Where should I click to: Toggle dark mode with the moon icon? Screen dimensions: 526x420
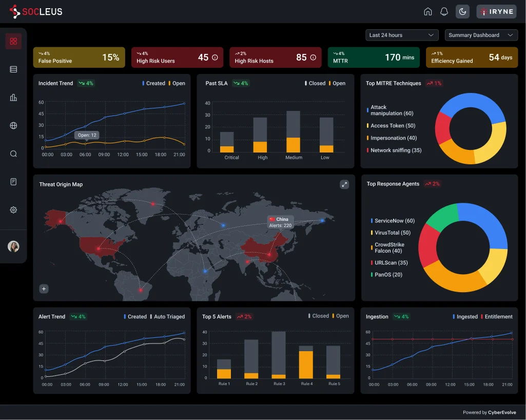(462, 11)
